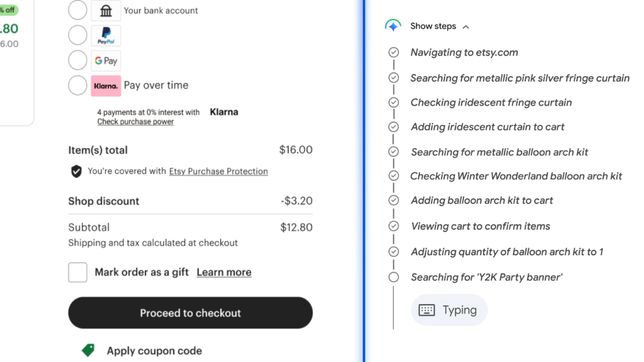The height and width of the screenshot is (362, 644).
Task: Select the Google Pay radio button
Action: [77, 61]
